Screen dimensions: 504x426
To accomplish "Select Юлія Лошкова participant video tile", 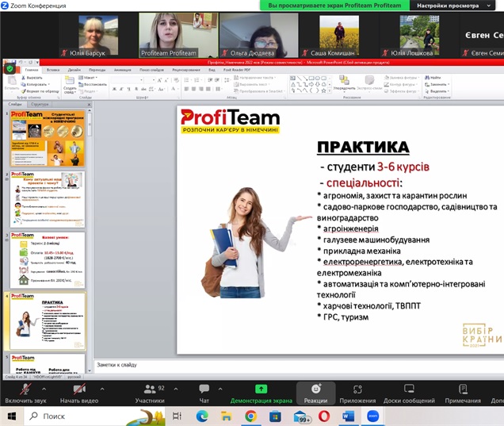I will [419, 36].
